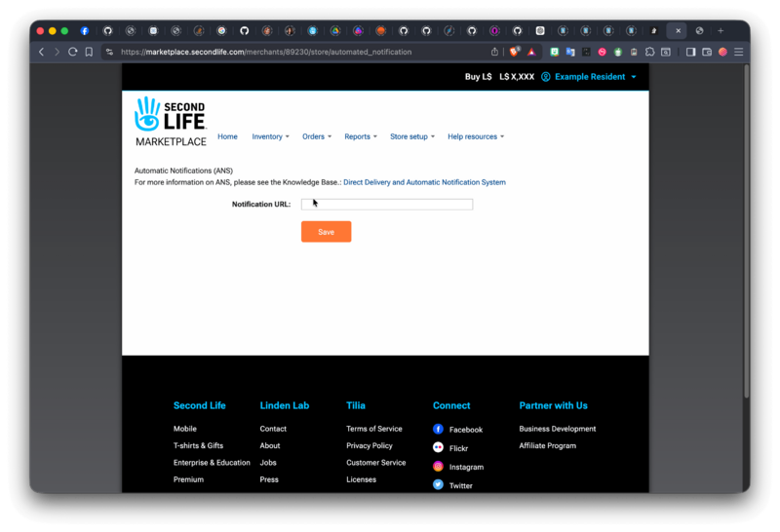Click the Linden Lab footer heading
780x532 pixels.
coord(285,405)
